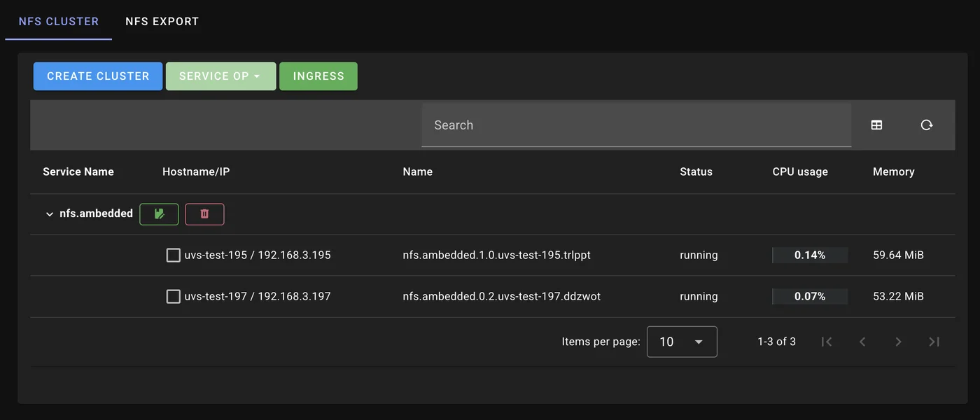Viewport: 980px width, 420px height.
Task: Focus the Search input field
Action: click(636, 125)
